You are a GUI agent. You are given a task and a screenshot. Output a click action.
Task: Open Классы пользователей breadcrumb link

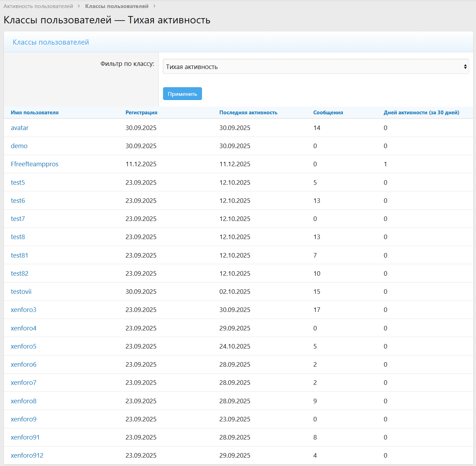pos(117,6)
